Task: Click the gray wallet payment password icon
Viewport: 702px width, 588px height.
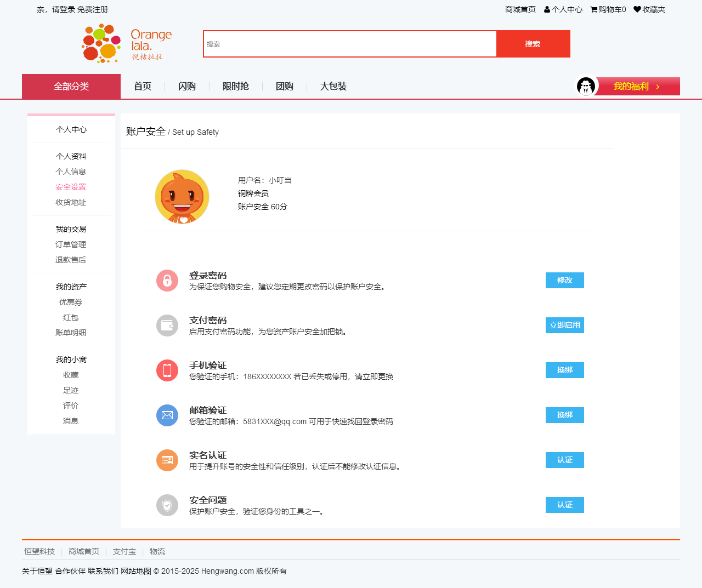Action: point(167,326)
